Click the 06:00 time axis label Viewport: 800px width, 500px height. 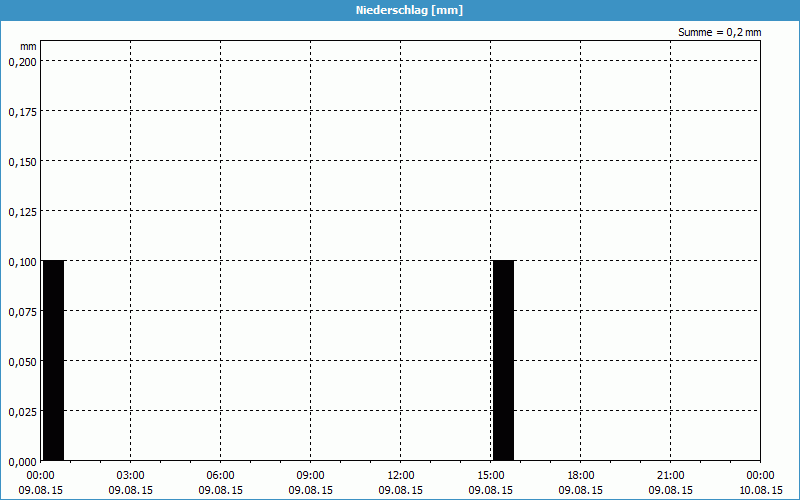[220, 475]
